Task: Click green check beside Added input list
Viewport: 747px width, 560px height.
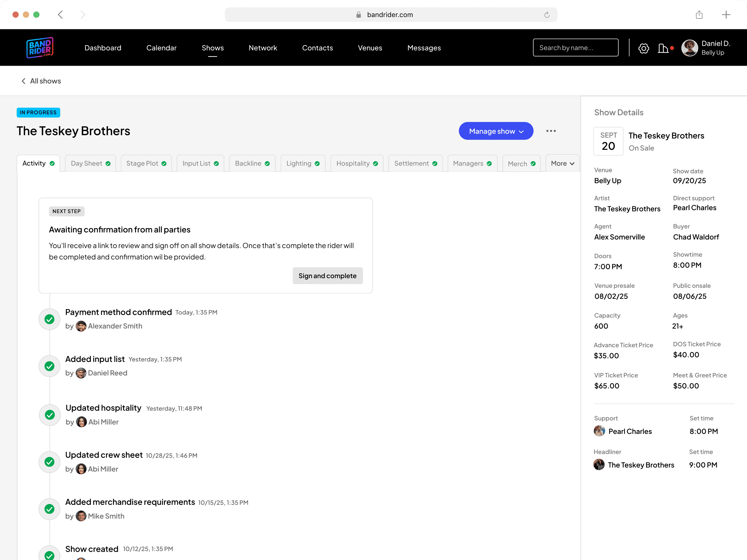Action: [x=50, y=366]
